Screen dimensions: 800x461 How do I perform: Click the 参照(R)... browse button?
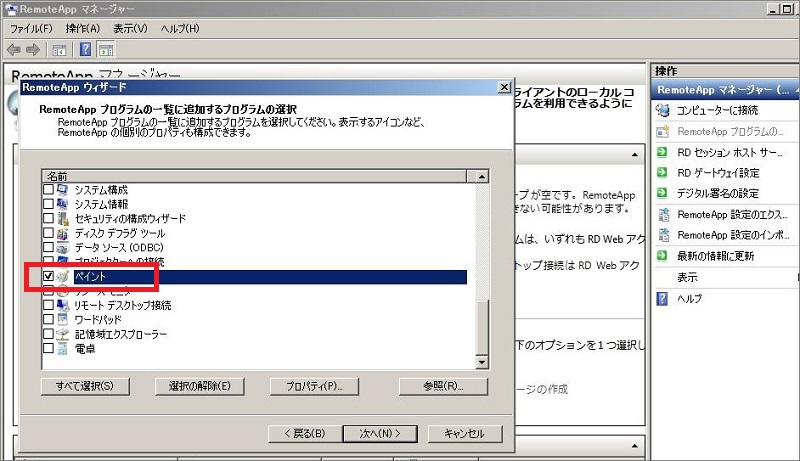click(x=435, y=386)
